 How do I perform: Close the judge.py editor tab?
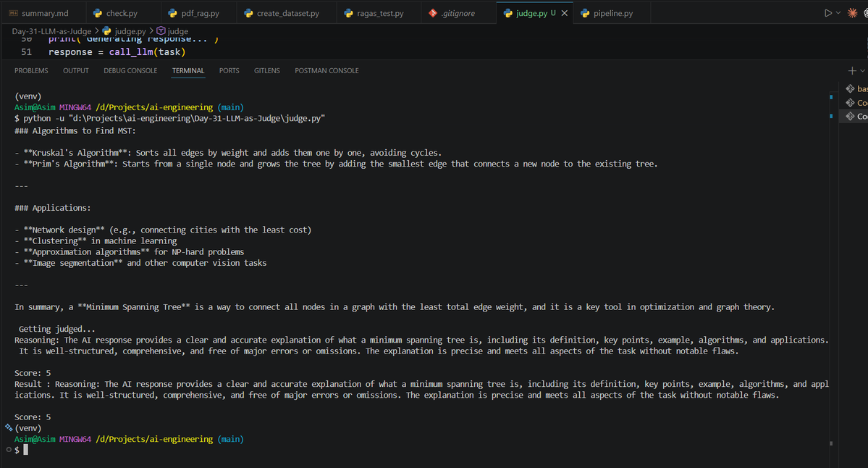coord(565,13)
